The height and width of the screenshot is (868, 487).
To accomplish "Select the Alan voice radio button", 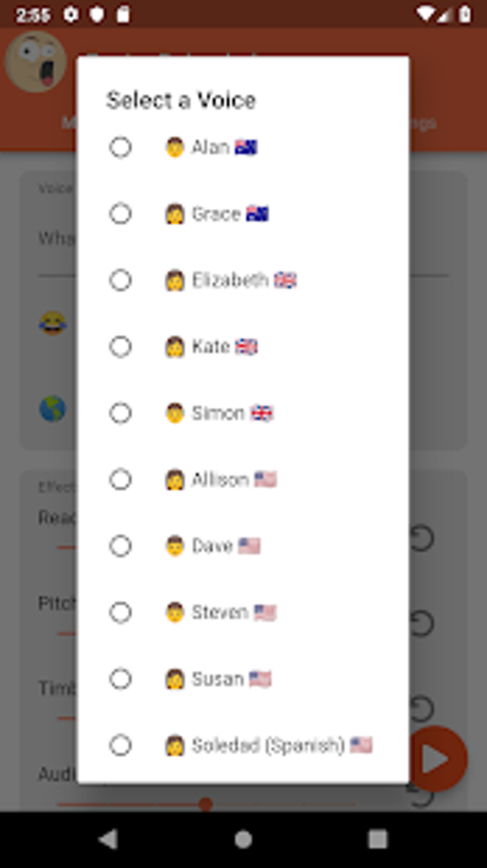I will pos(120,147).
